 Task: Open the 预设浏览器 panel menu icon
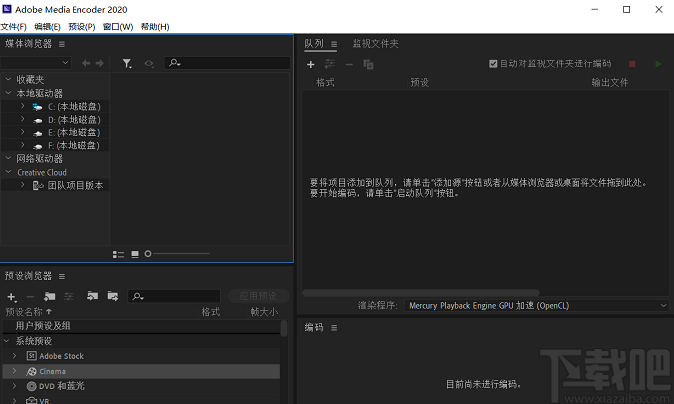[62, 276]
